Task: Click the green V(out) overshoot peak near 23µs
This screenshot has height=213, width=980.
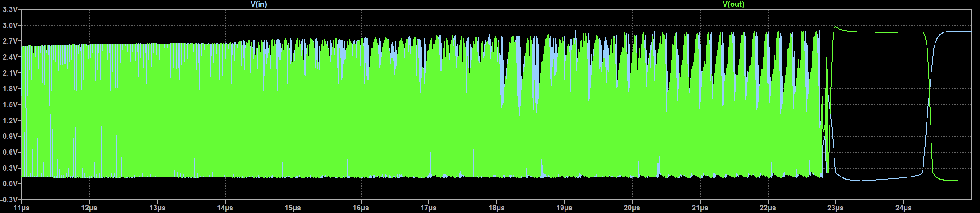Action: pos(835,27)
